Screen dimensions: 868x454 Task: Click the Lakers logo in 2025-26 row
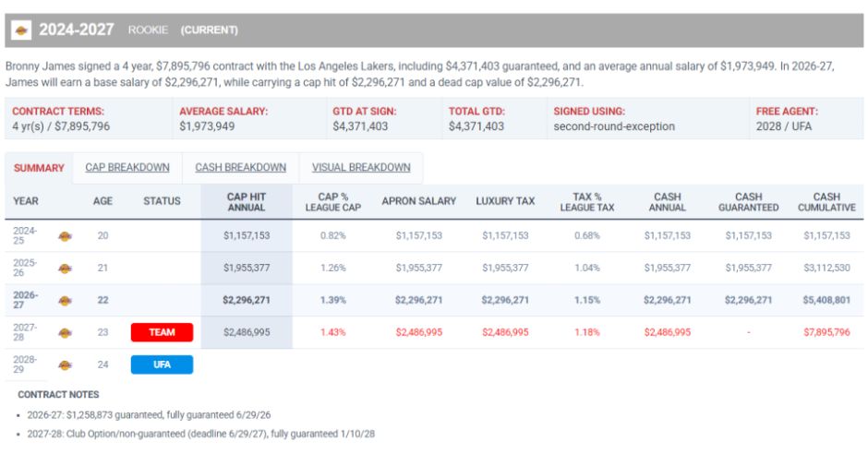(x=65, y=269)
